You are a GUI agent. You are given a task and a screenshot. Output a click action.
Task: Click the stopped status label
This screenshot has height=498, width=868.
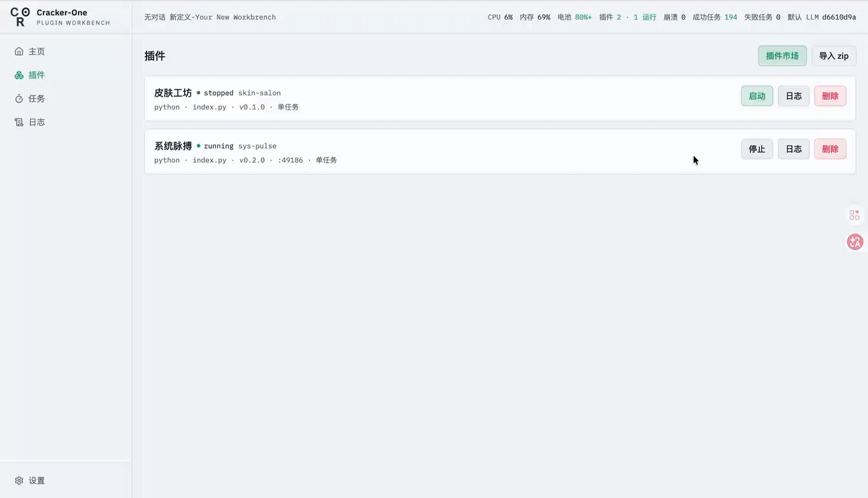218,93
